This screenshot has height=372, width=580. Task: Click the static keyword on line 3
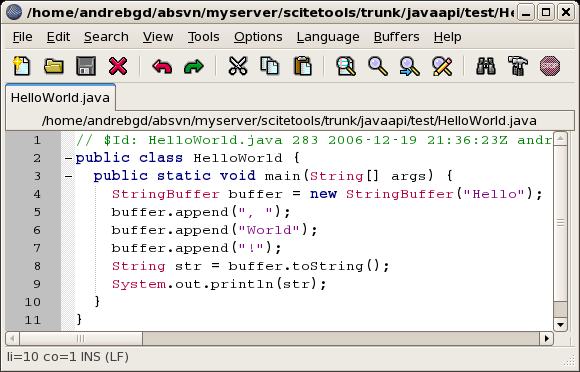(184, 176)
